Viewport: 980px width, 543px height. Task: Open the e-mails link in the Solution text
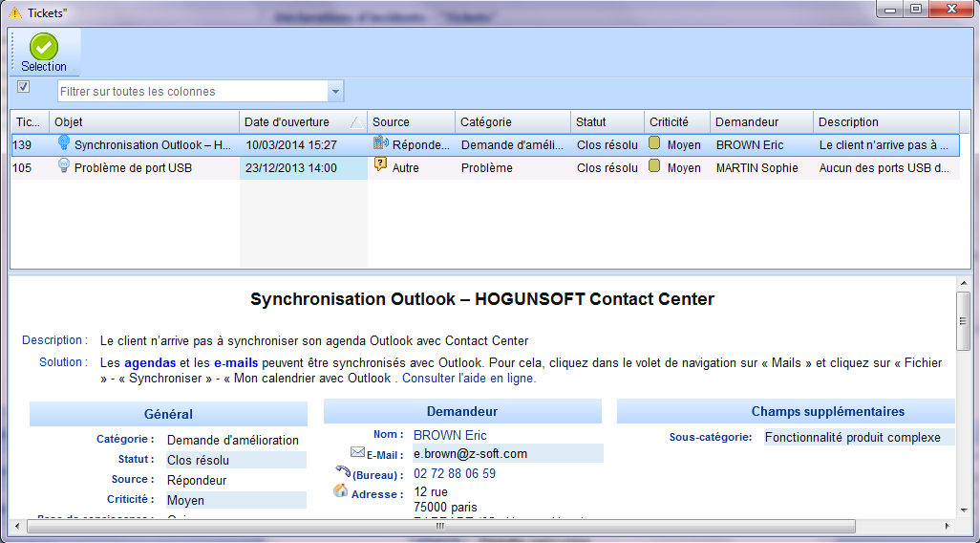pyautogui.click(x=236, y=363)
